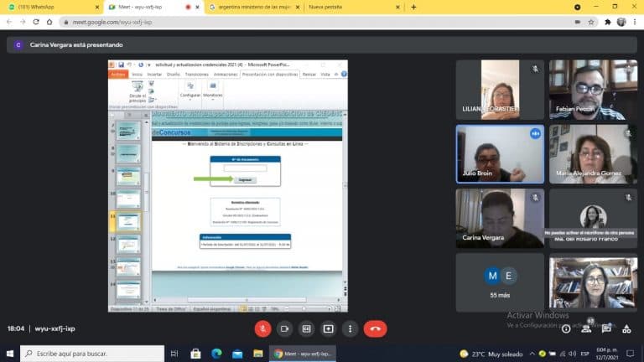Open the in-call chat panel
644x362 pixels.
606,328
